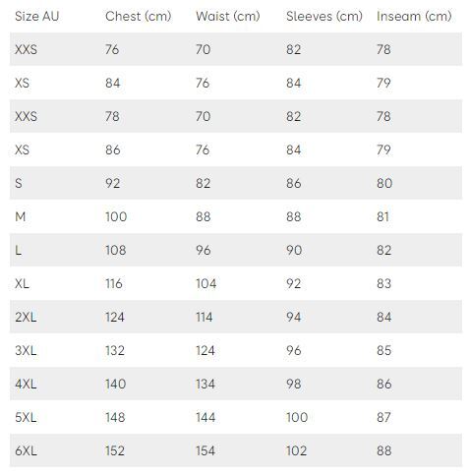Select the 3XL size row label
Image resolution: width=470 pixels, height=476 pixels.
click(x=26, y=350)
